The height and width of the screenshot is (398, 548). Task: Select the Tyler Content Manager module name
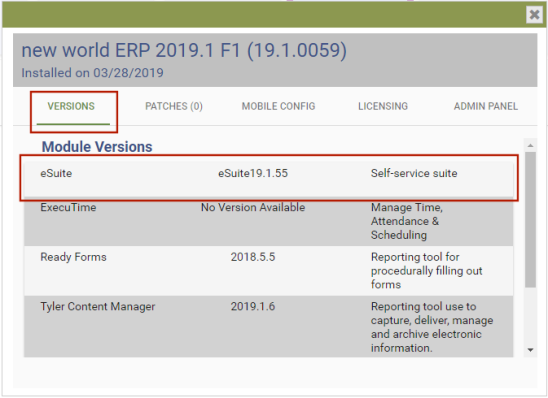coord(98,306)
